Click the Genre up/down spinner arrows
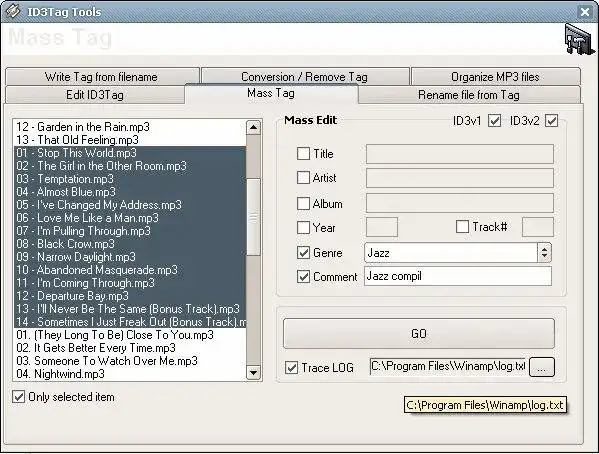The image size is (599, 454). point(544,253)
